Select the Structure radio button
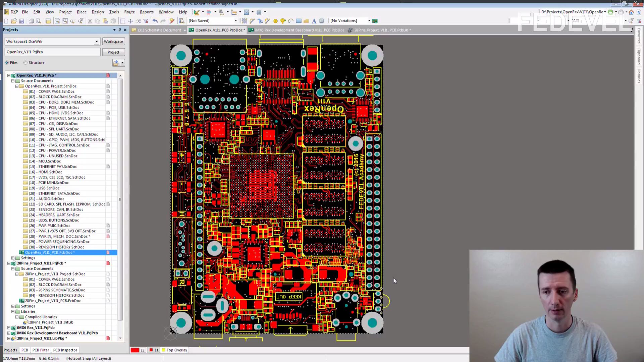The height and width of the screenshot is (362, 644). (x=25, y=63)
